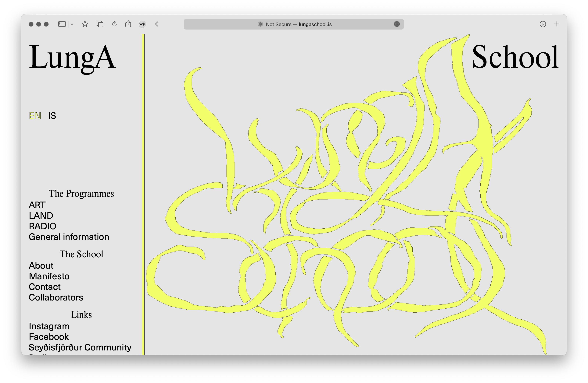Open the ART programme link

[37, 205]
